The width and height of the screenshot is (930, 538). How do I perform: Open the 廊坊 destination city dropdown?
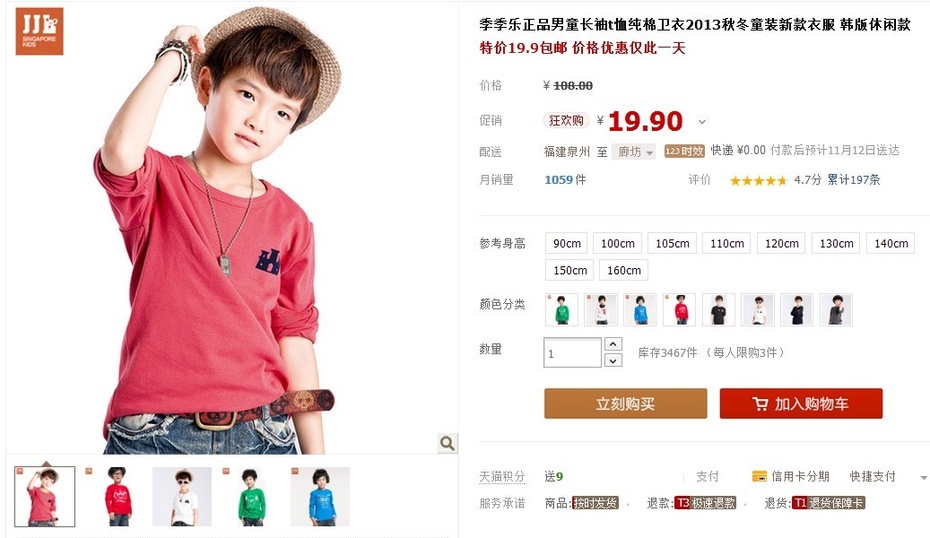(x=634, y=152)
